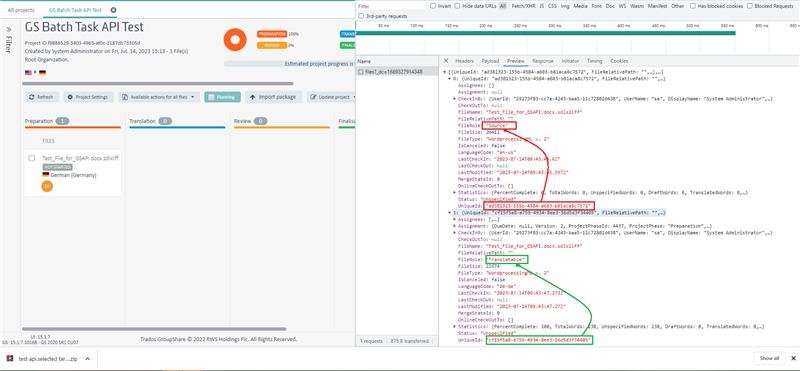Open Available actions for all files dropdown
Viewport: 800px width, 371px height.
159,97
